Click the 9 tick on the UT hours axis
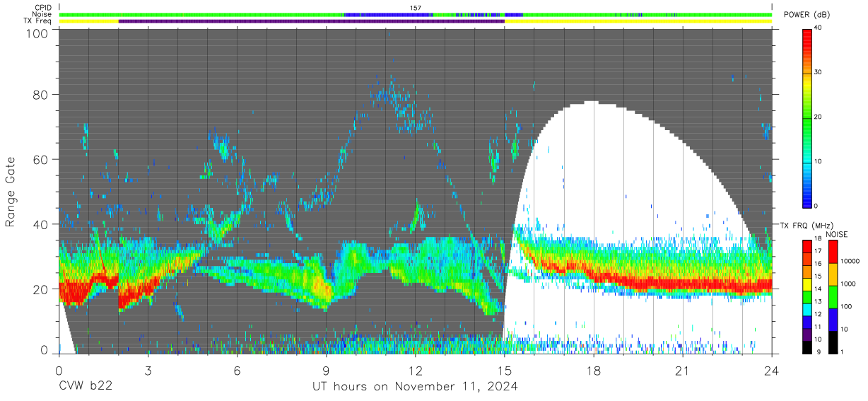The height and width of the screenshot is (401, 868). pos(326,371)
